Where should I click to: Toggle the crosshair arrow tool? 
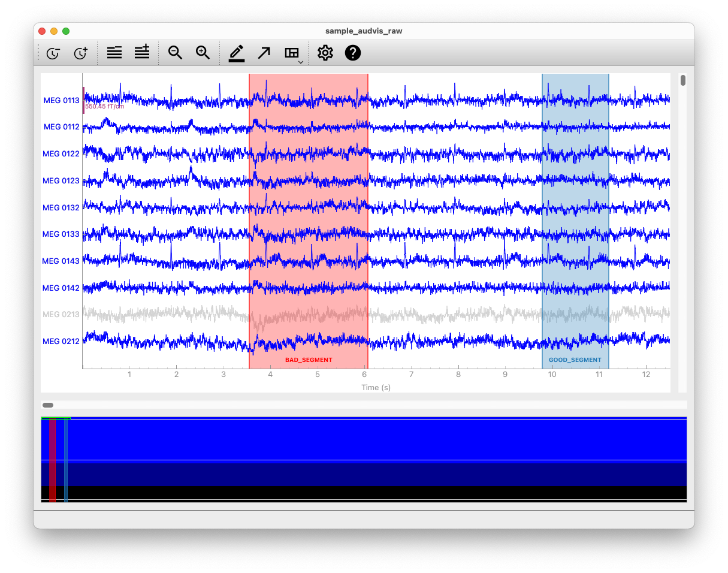coord(264,53)
